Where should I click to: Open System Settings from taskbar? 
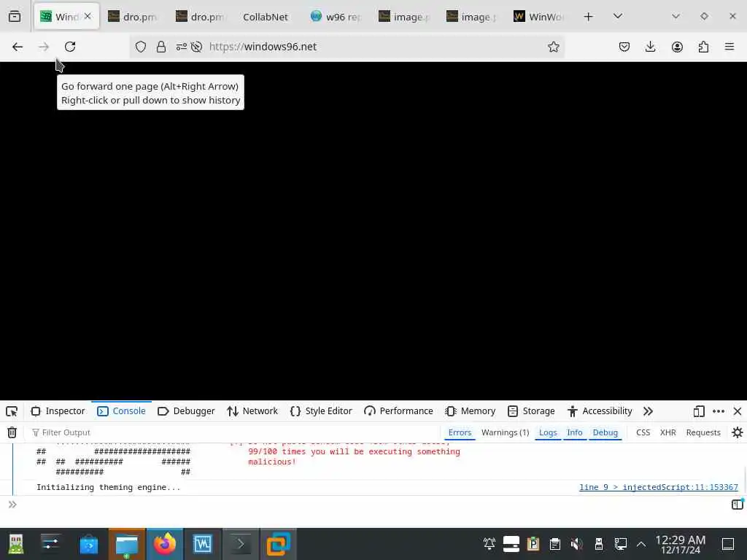tap(50, 544)
